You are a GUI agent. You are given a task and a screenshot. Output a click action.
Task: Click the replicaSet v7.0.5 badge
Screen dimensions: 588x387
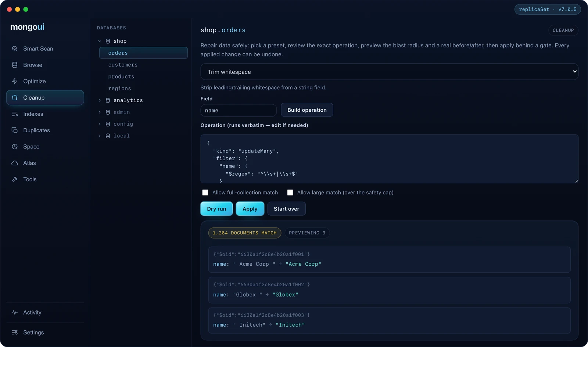pyautogui.click(x=548, y=9)
